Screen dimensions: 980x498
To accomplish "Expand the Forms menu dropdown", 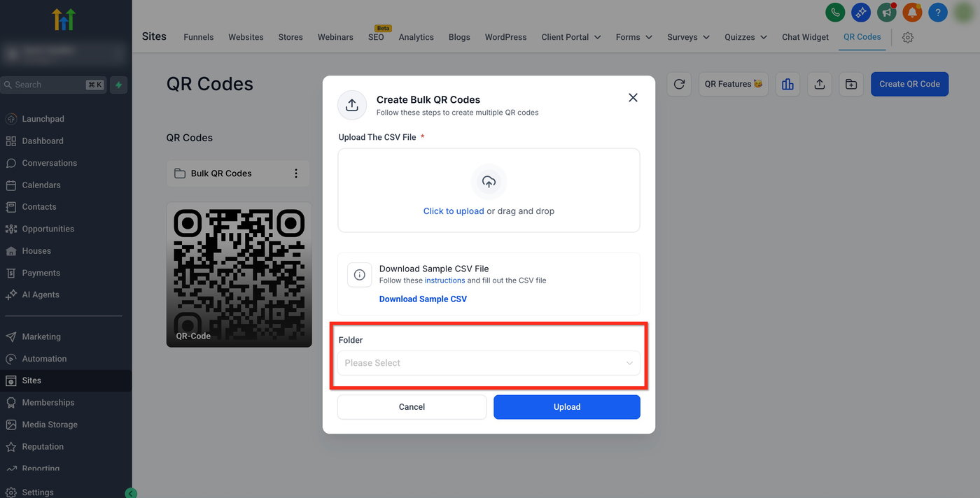I will pos(634,37).
